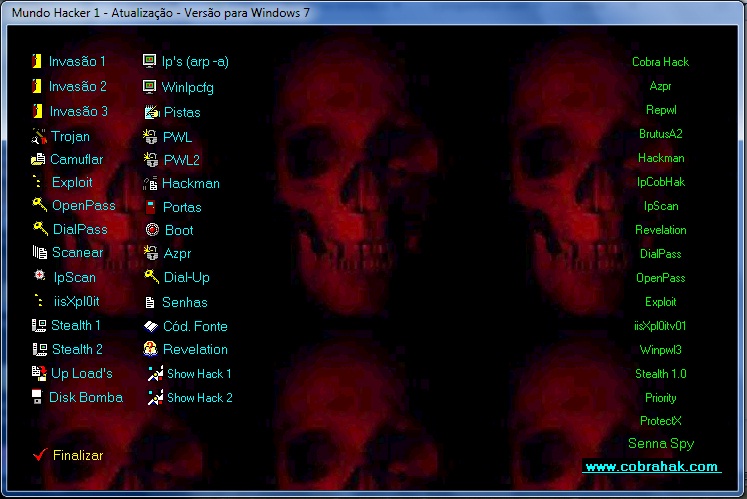Open the BrutusA2 link on right
The height and width of the screenshot is (499, 747).
660,134
